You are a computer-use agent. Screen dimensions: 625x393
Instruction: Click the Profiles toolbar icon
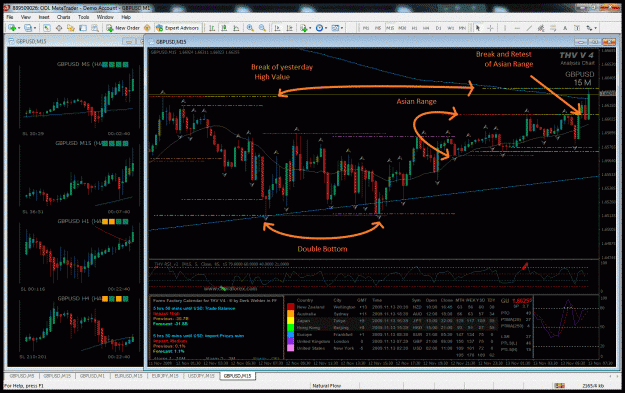click(28, 28)
